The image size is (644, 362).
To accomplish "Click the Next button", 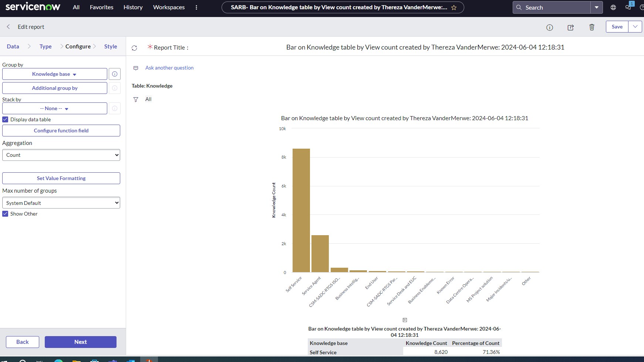I will pyautogui.click(x=81, y=342).
